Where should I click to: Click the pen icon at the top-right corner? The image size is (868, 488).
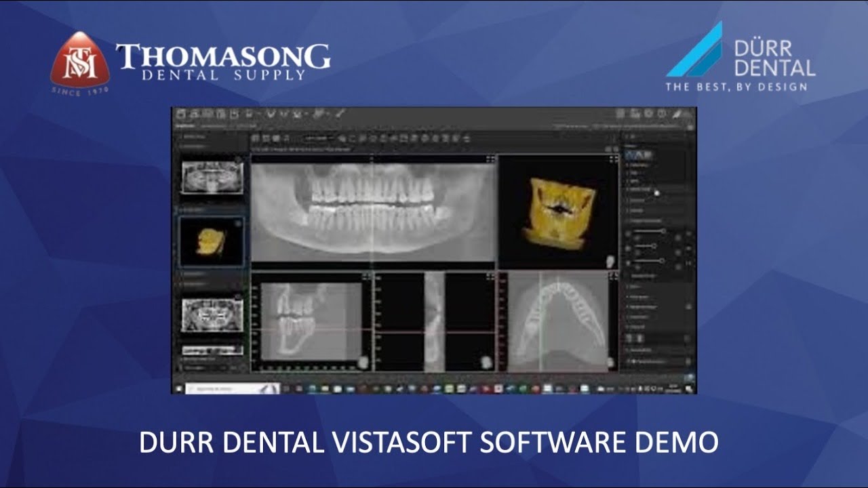676,114
